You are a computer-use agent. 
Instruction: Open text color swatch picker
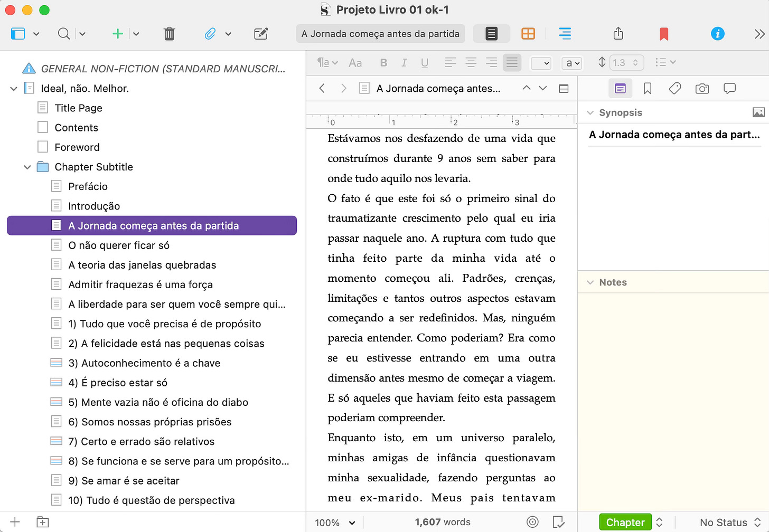(x=541, y=63)
